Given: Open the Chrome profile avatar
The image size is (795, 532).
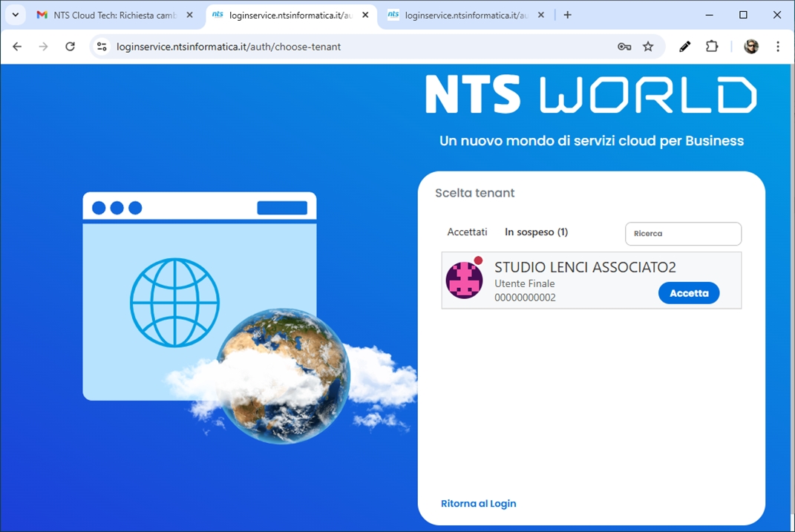Looking at the screenshot, I should point(751,47).
